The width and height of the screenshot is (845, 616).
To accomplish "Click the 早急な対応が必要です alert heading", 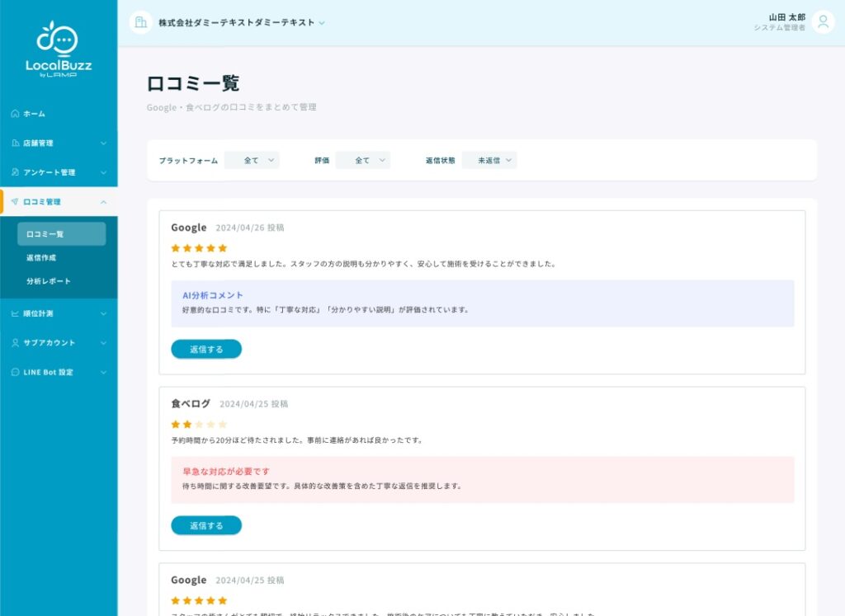I will tap(226, 471).
